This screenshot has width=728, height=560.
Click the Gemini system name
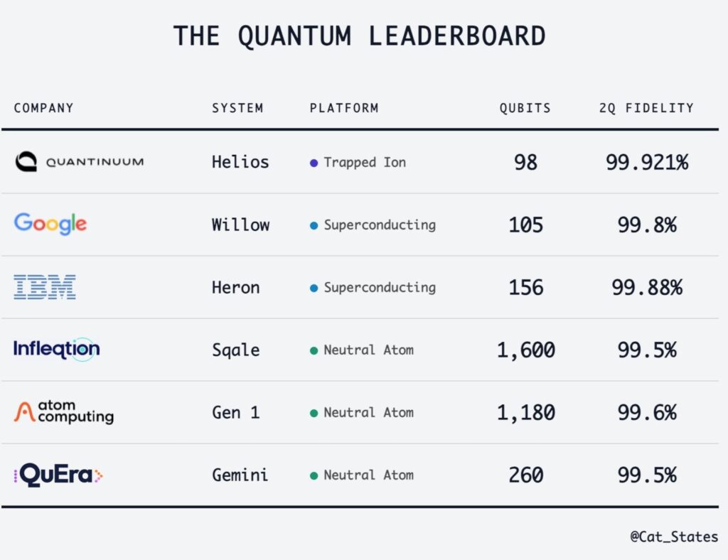(240, 475)
